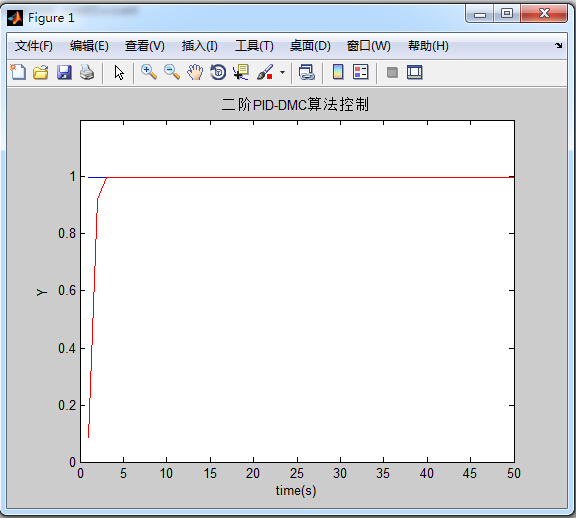
Task: Activate the Zoom In magnifier
Action: tap(149, 72)
